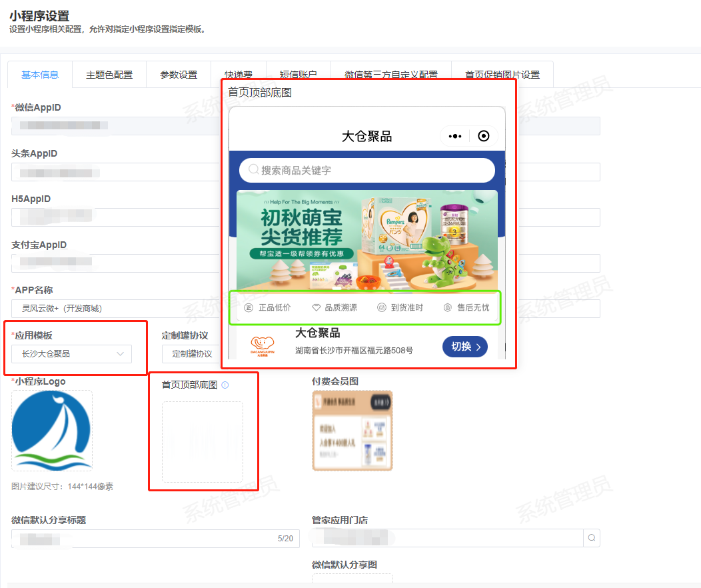Open the 定制罐协议 selector
This screenshot has height=588, width=701.
(x=192, y=354)
